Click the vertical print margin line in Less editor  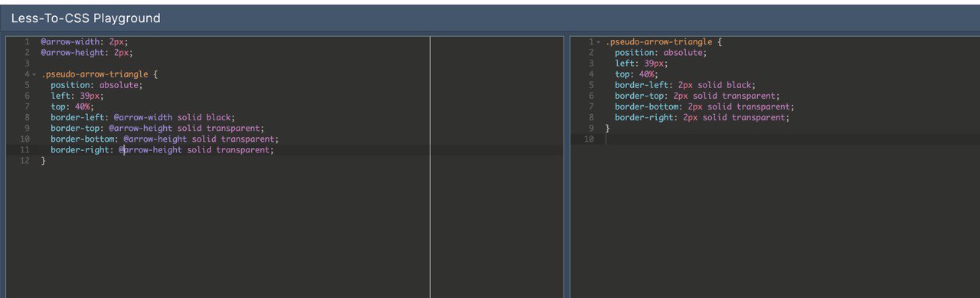430,166
